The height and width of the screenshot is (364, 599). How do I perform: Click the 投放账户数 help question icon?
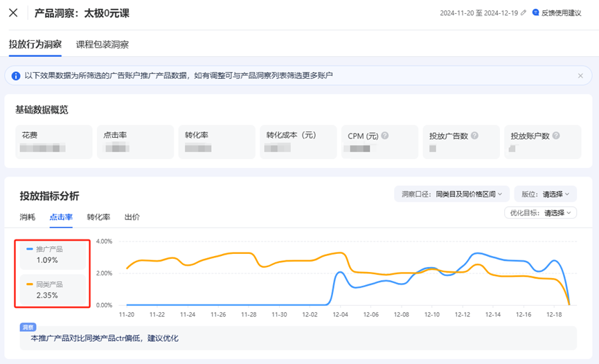[556, 136]
